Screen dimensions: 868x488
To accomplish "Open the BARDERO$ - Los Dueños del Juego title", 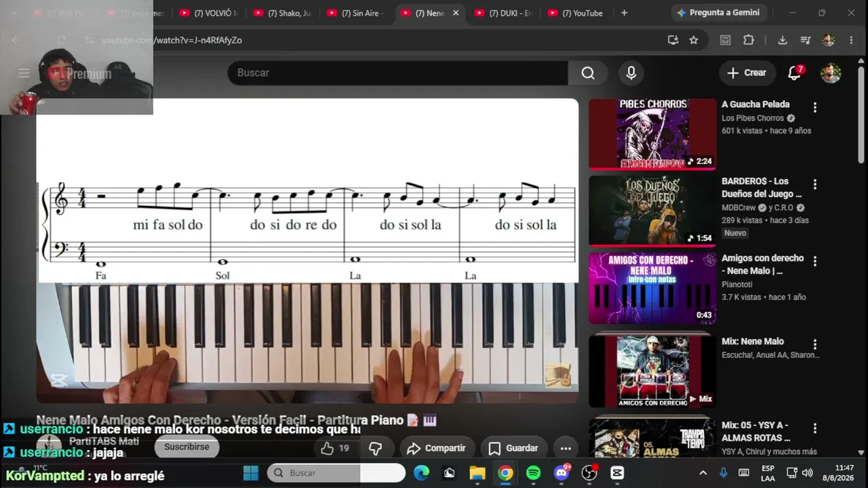I will [x=762, y=188].
